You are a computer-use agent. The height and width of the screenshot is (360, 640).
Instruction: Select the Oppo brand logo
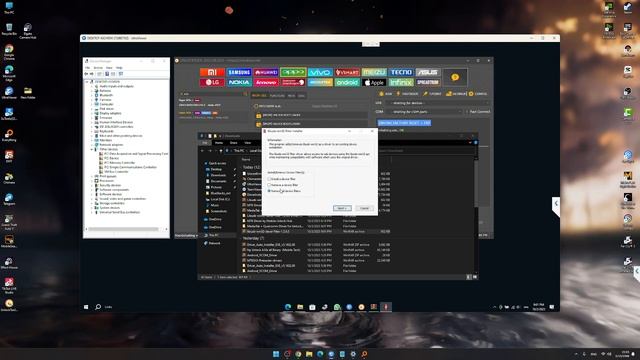point(293,72)
